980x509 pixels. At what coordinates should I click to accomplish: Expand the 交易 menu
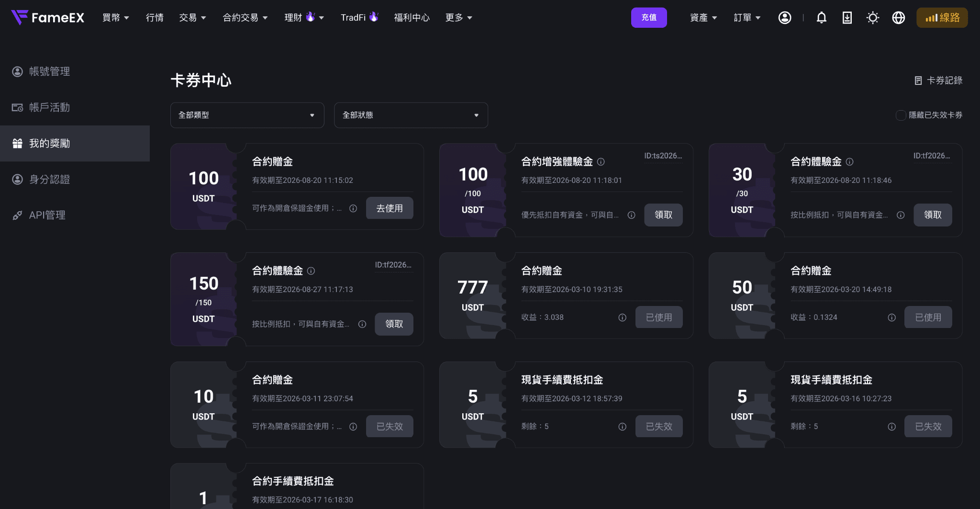(193, 18)
